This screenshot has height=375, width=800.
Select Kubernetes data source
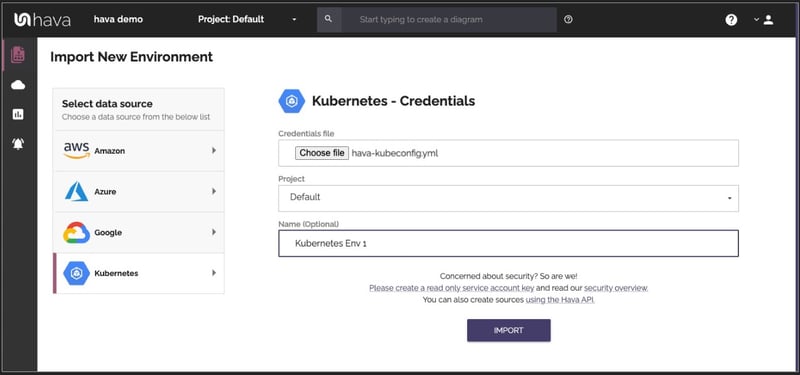click(x=139, y=273)
